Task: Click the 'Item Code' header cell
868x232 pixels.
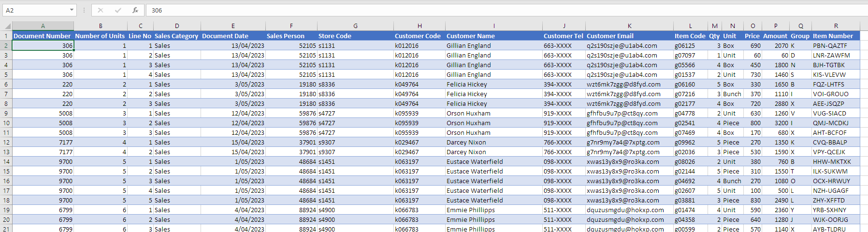Action: [691, 36]
